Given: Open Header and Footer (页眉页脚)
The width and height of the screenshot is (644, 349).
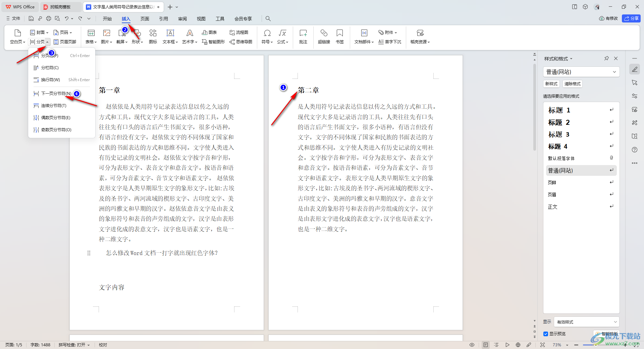Looking at the screenshot, I should pos(65,42).
